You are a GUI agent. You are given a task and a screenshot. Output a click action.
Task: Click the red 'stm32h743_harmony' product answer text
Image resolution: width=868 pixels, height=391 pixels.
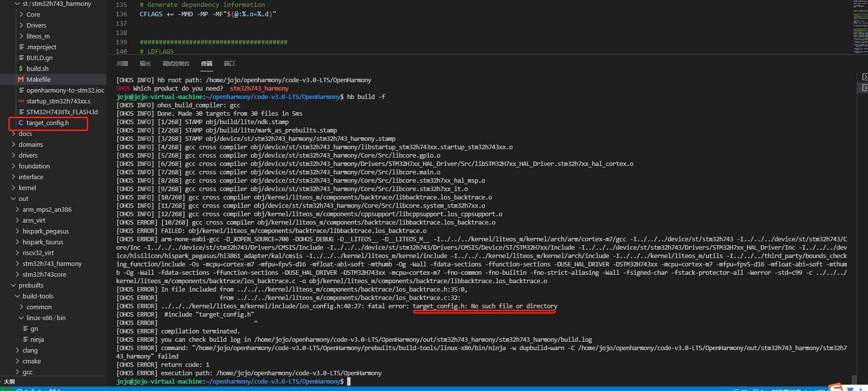click(259, 88)
